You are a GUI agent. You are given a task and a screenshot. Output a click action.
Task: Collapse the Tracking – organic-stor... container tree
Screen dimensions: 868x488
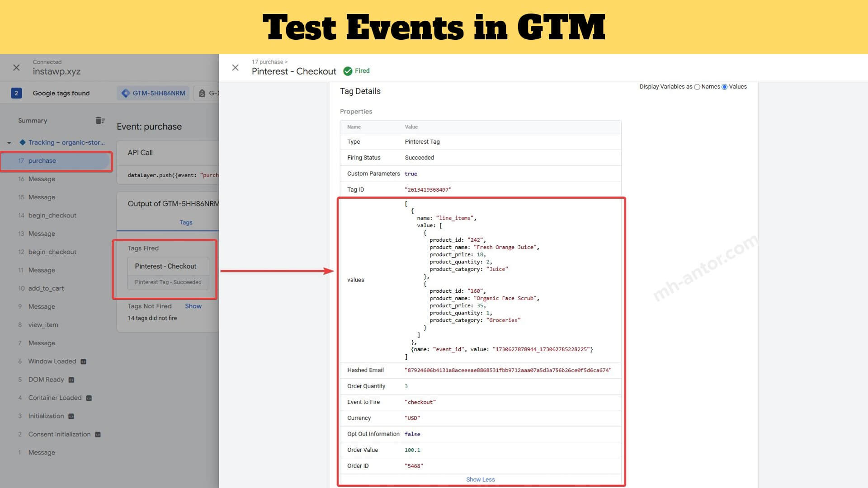pos(9,143)
